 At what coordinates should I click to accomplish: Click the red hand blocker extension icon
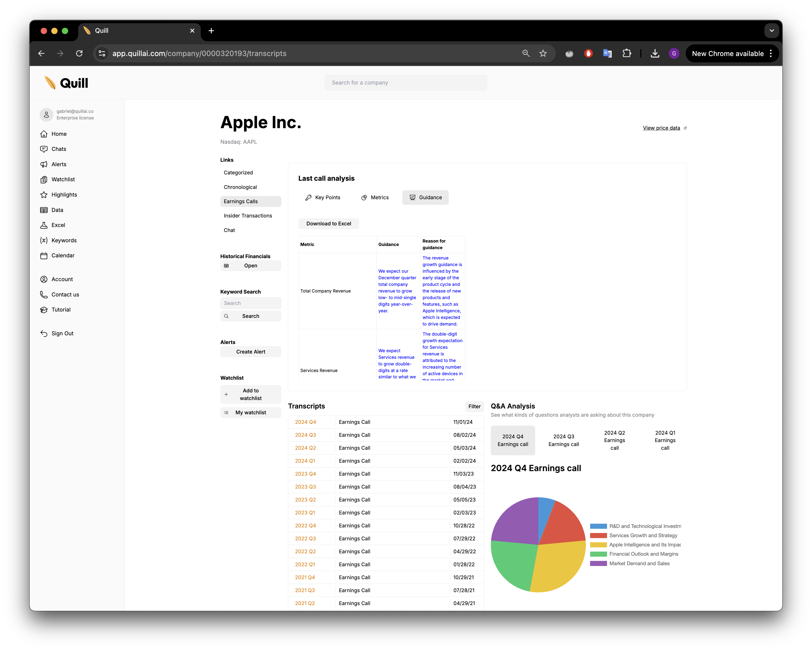(x=588, y=54)
